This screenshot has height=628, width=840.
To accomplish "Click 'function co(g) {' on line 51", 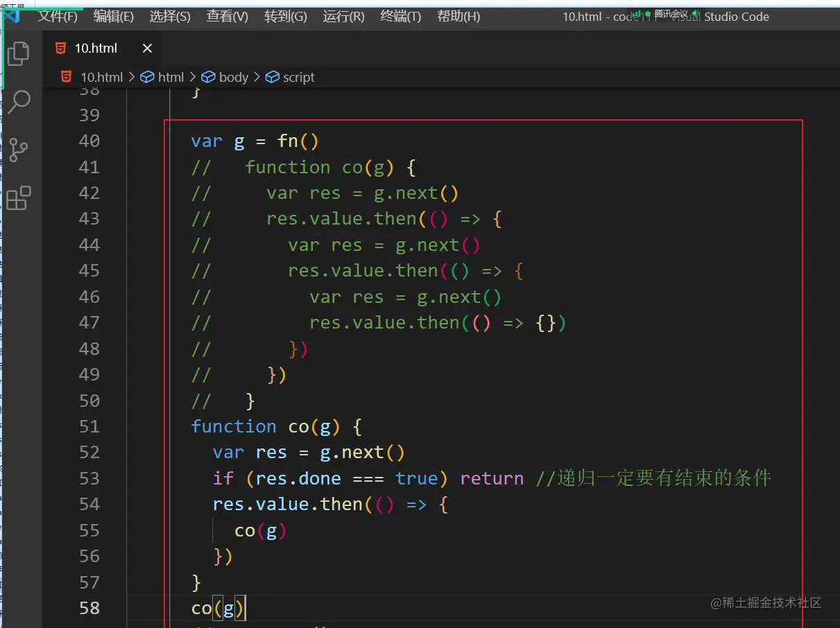I will pyautogui.click(x=277, y=426).
